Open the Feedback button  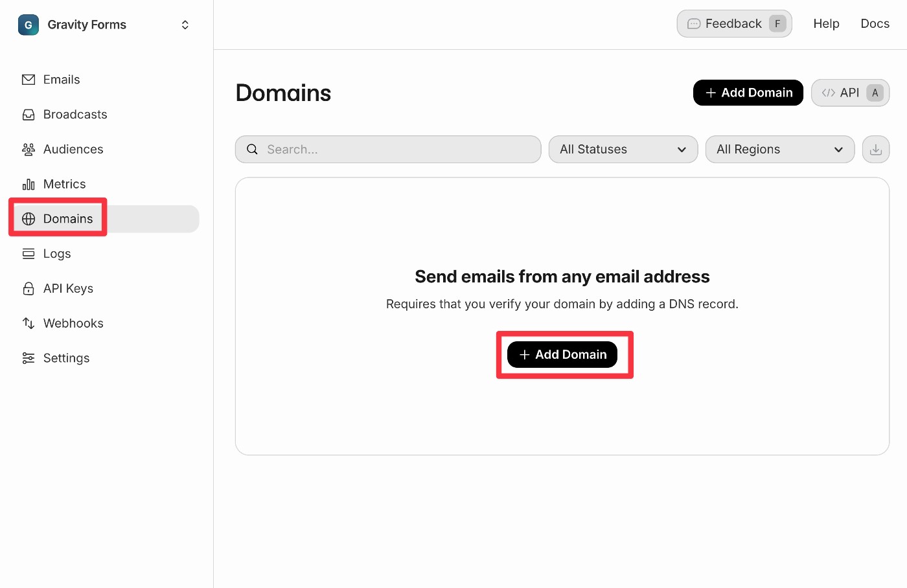(x=734, y=24)
